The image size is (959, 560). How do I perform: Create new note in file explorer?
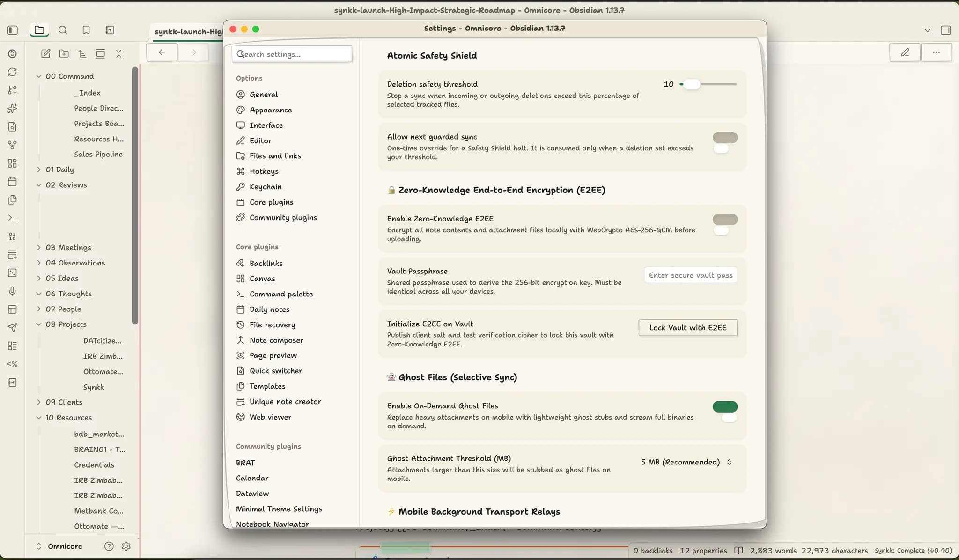pyautogui.click(x=46, y=54)
